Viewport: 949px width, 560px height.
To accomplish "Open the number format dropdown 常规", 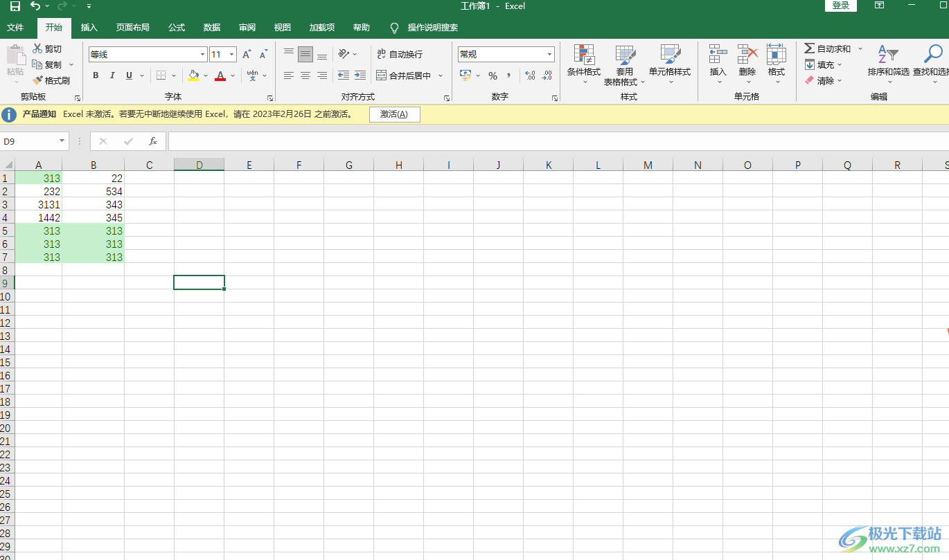I will [550, 54].
